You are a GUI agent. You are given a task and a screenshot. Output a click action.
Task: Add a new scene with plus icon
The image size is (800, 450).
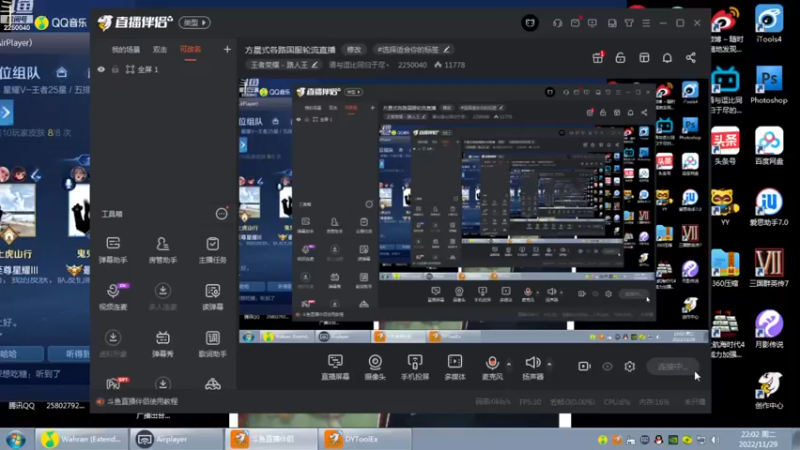[227, 49]
